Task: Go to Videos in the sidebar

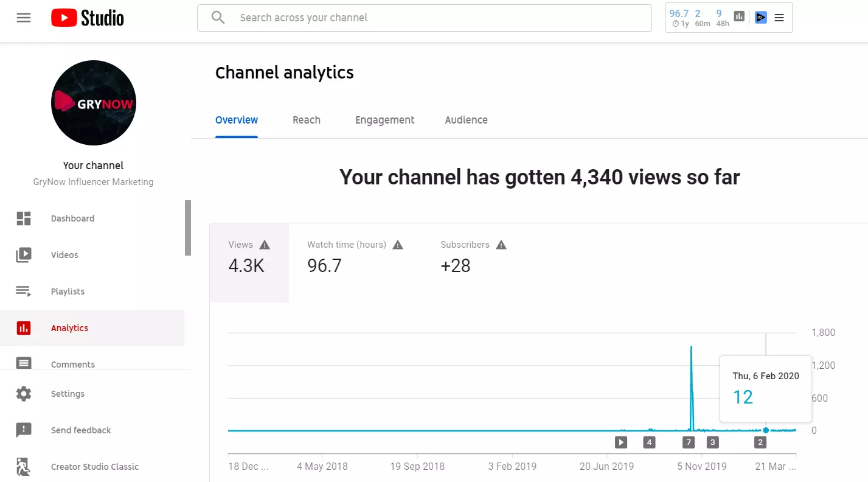Action: point(64,255)
